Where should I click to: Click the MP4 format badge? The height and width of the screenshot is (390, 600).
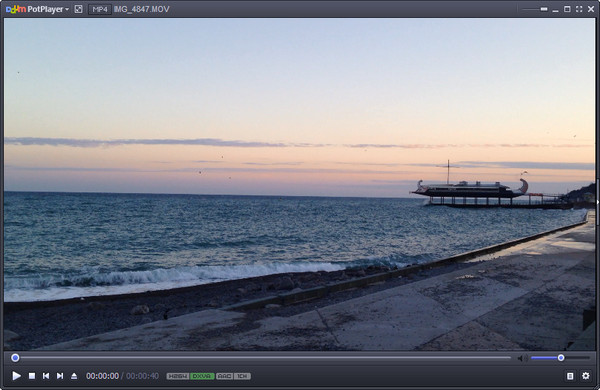[x=100, y=9]
